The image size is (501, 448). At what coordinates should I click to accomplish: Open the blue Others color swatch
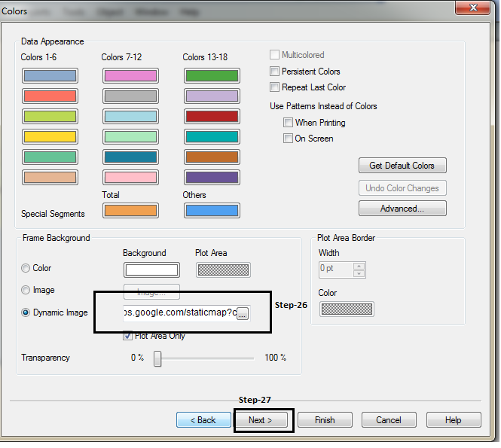pyautogui.click(x=212, y=211)
